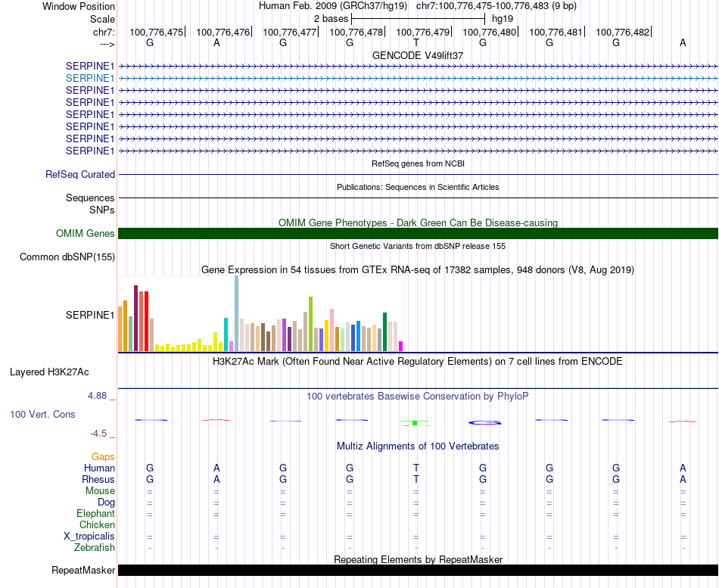
Task: Click the green PhyloP conservation mark
Action: coord(415,423)
